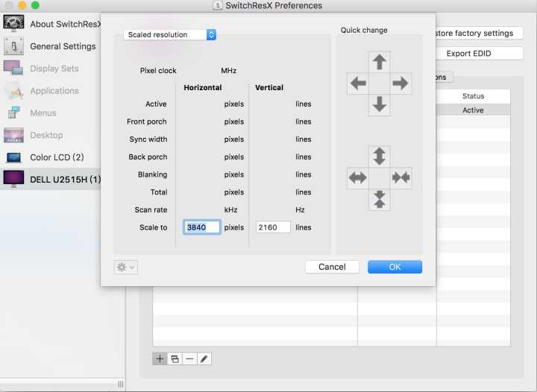
Task: Select the Active status row
Action: pos(473,110)
